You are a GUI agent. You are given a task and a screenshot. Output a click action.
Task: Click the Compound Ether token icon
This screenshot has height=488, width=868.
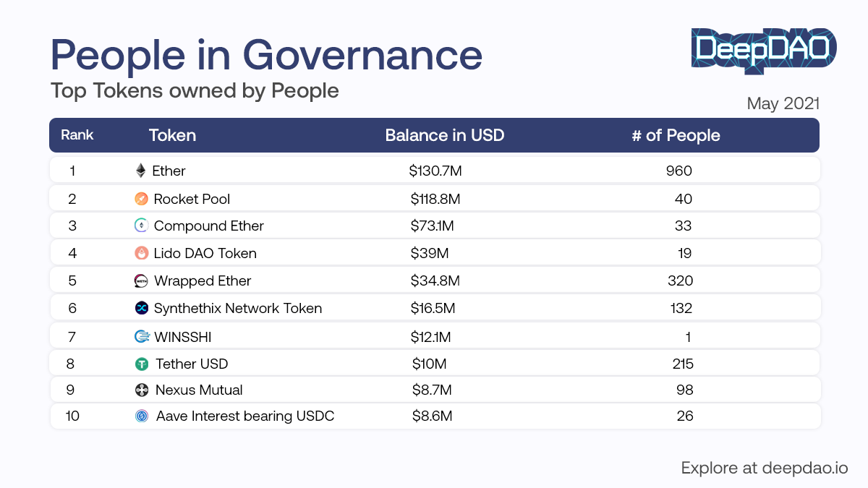(141, 226)
